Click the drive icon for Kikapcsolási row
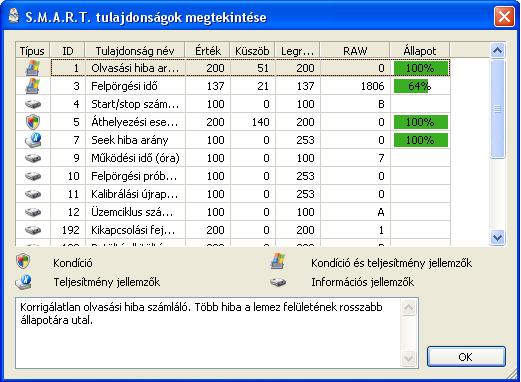Screen dimensions: 521x382 33,230
